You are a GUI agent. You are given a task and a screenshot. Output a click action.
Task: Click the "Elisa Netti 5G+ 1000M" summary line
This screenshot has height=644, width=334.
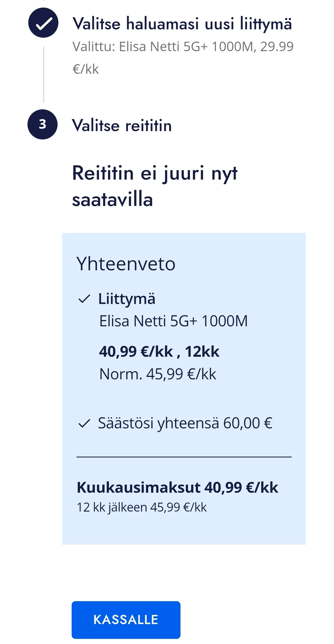[173, 321]
